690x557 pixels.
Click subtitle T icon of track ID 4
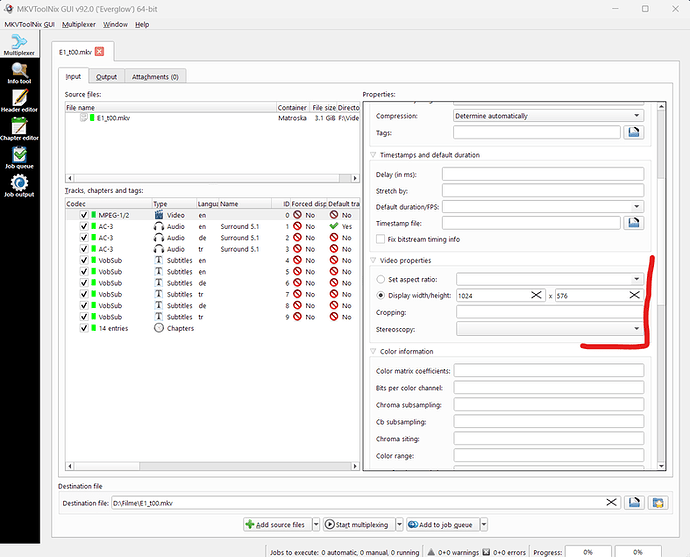coord(159,260)
